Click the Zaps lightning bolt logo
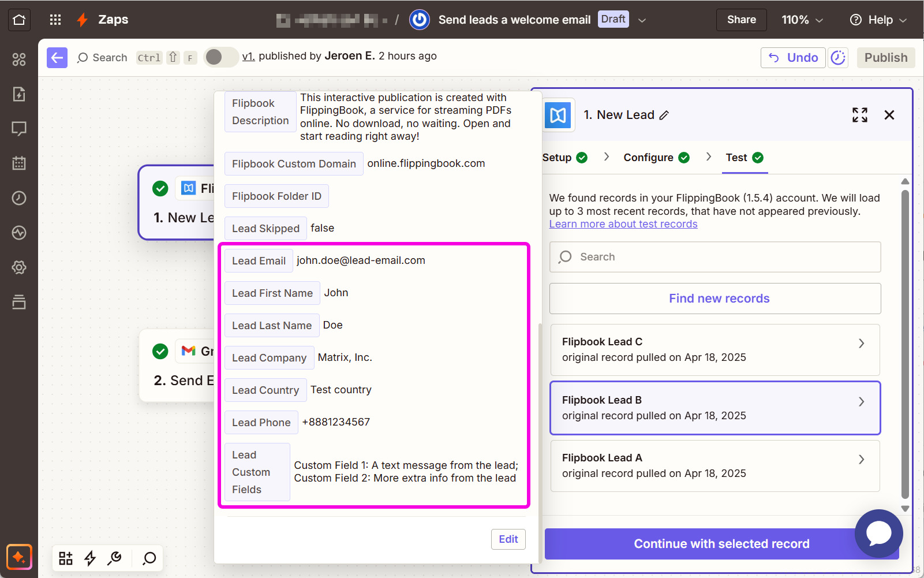Screen dimensions: 924x578 coord(83,20)
